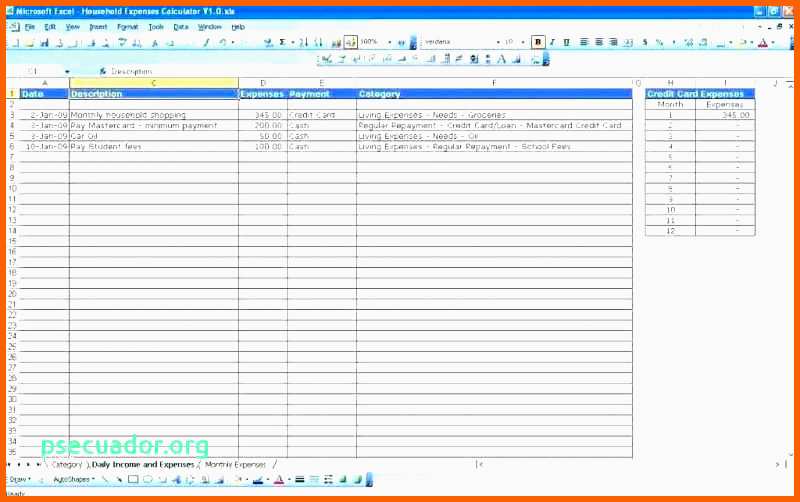The height and width of the screenshot is (502, 800).
Task: Apply Currency style with dollar icon
Action: [x=645, y=43]
